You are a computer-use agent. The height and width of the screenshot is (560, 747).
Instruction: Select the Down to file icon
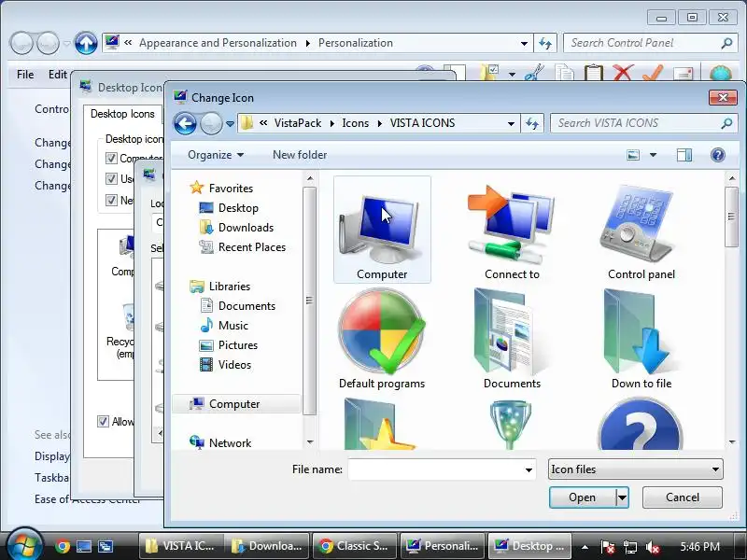click(641, 339)
